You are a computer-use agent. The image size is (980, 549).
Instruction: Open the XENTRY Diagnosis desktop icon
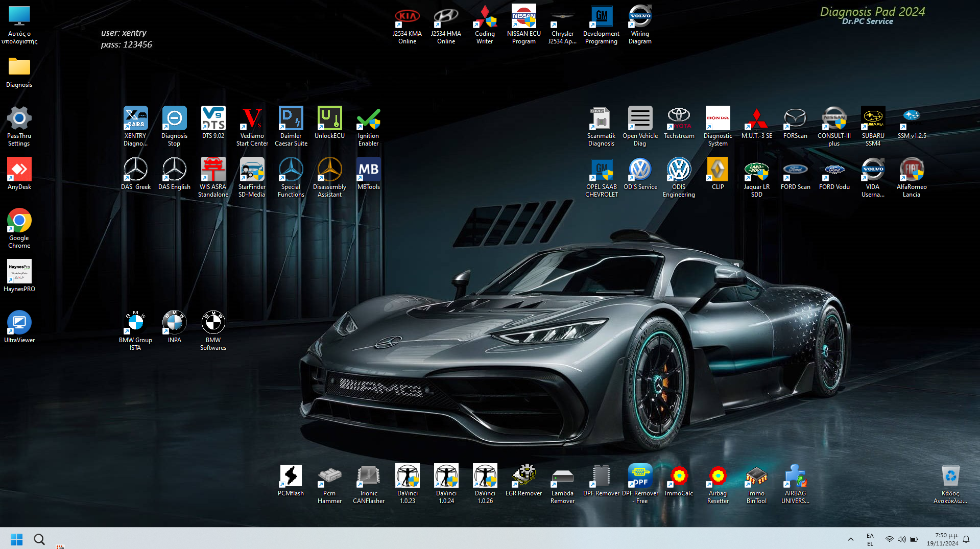[135, 126]
